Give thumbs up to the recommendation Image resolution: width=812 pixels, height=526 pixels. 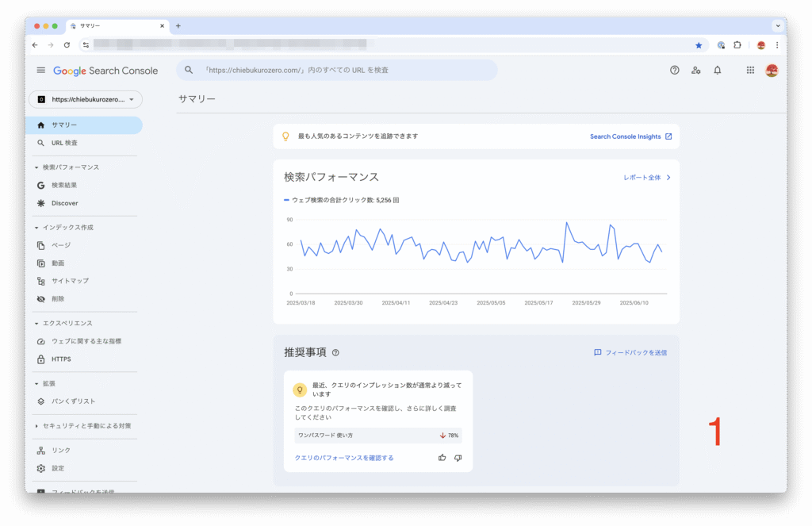point(442,458)
